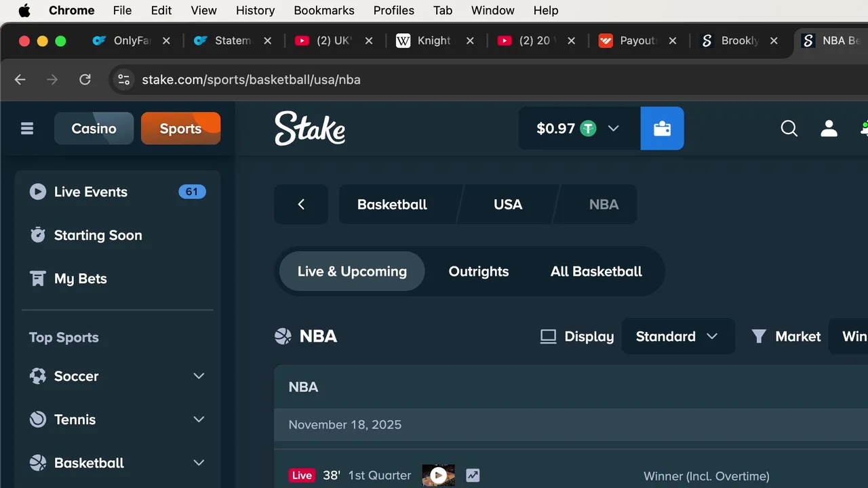868x488 pixels.
Task: Open the USA breadcrumb
Action: (x=508, y=204)
